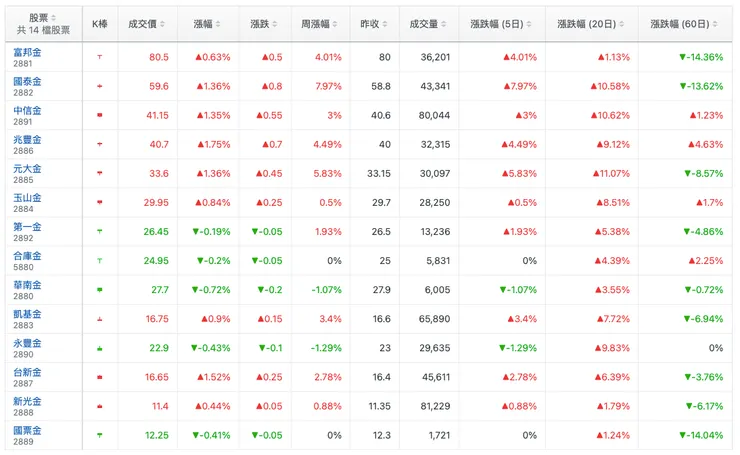Screen dimensions: 740x455
Task: Sort table by 成交價 column
Action: point(147,24)
